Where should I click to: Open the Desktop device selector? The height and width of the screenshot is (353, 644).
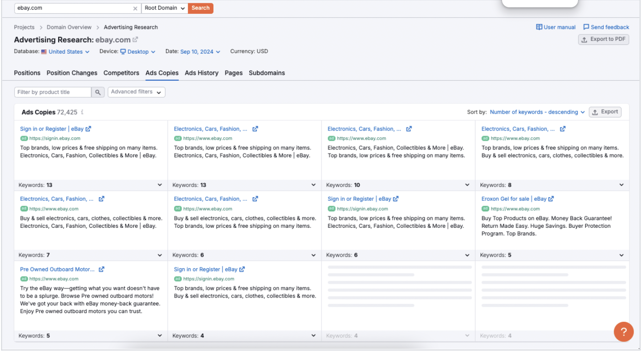[x=138, y=52]
